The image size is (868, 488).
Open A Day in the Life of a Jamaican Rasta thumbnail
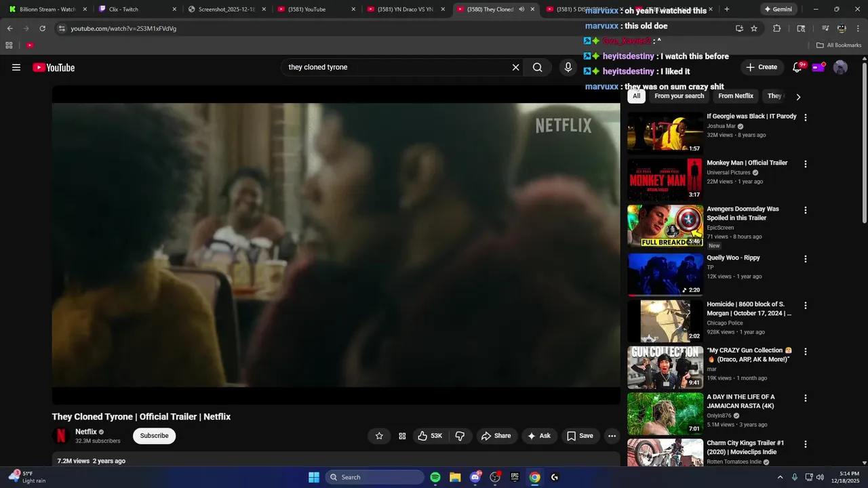(665, 414)
